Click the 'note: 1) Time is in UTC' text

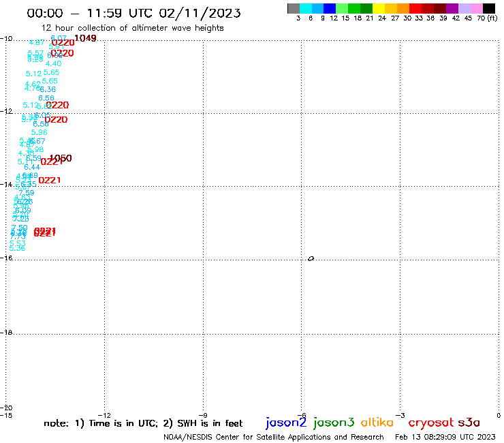point(101,423)
